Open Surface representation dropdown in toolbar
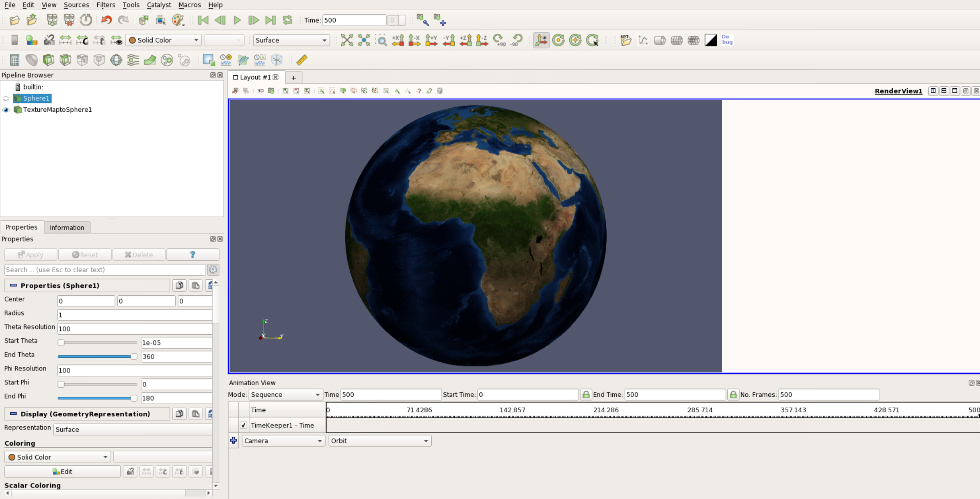The width and height of the screenshot is (980, 499). pyautogui.click(x=291, y=40)
